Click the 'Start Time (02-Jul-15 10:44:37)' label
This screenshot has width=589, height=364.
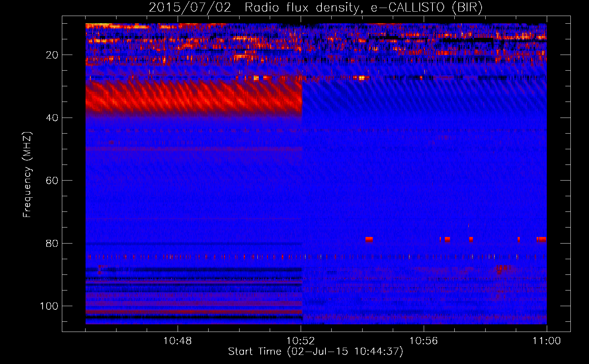coord(316,352)
